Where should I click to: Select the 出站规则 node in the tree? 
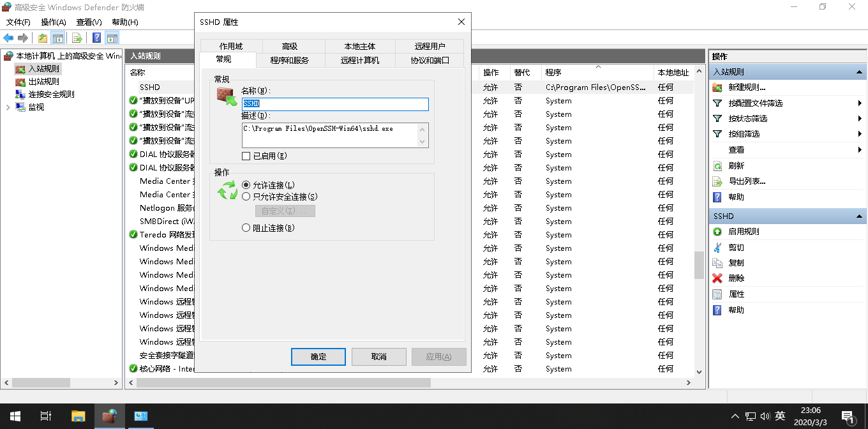43,82
